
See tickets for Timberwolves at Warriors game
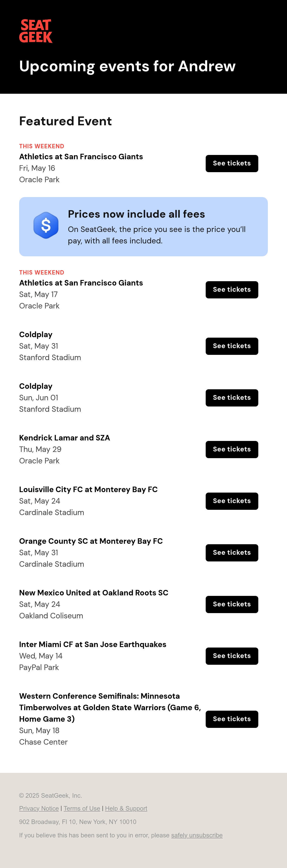[232, 719]
